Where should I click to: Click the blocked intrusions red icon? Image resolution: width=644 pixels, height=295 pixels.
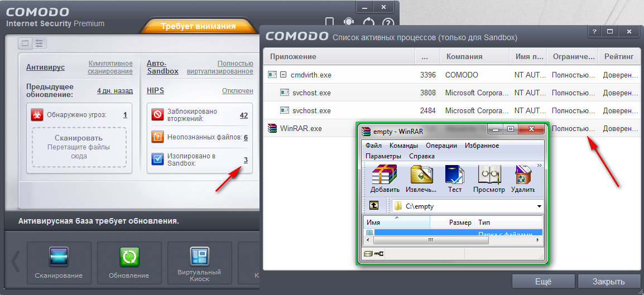pyautogui.click(x=158, y=114)
